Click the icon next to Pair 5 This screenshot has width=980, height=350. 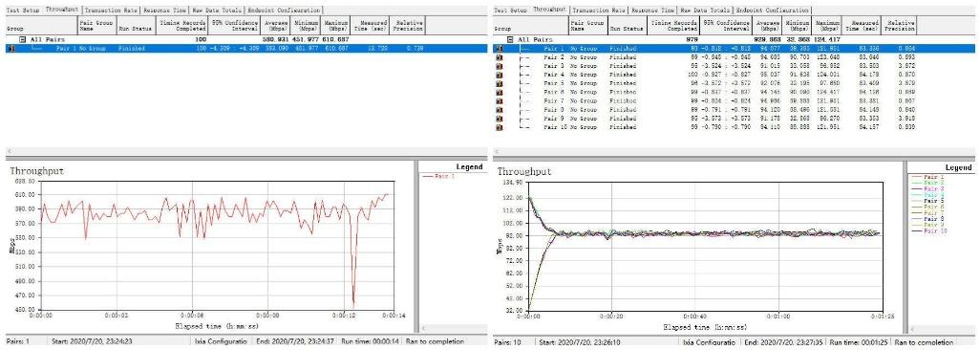click(499, 83)
